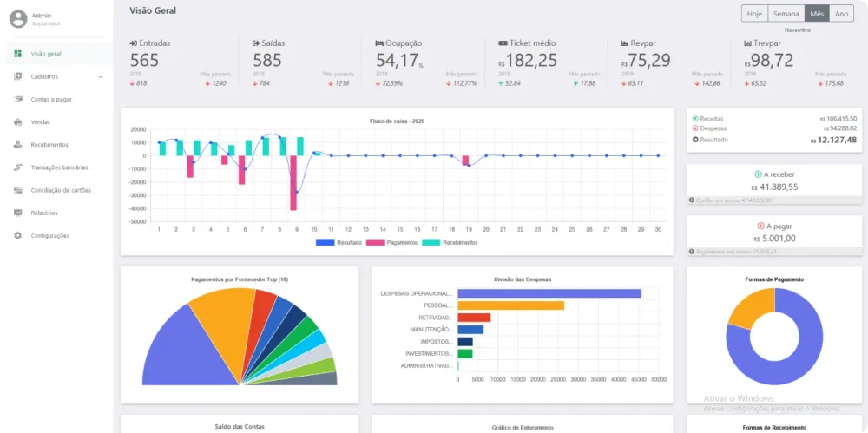Click the Admin Supervisor user name
868x433 pixels.
click(x=47, y=19)
